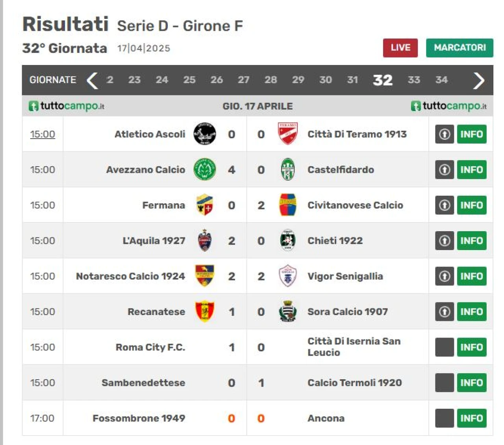The height and width of the screenshot is (445, 504).
Task: Click the Città Di Teramo 1913 crest
Action: pos(288,134)
